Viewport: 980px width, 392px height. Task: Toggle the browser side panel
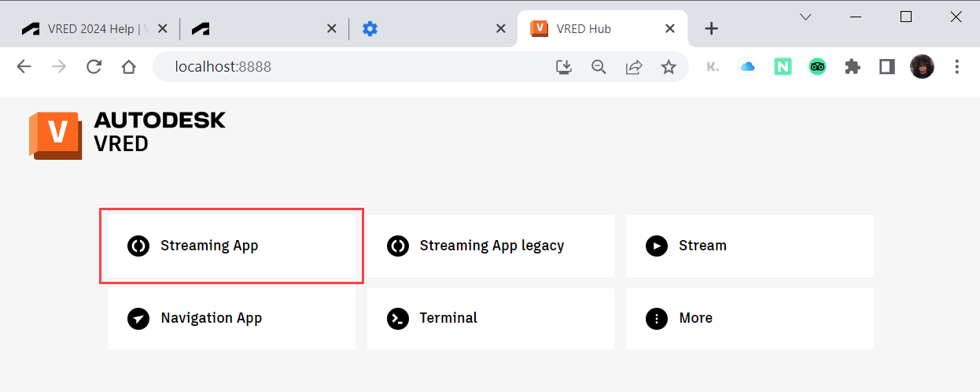click(x=887, y=67)
